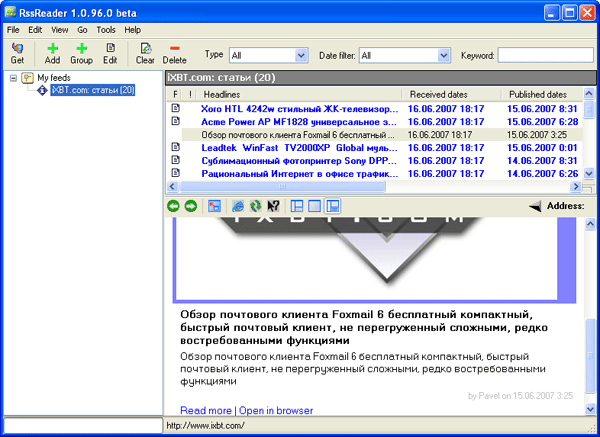The height and width of the screenshot is (437, 600).
Task: Click the Open in browser link
Action: 276,411
